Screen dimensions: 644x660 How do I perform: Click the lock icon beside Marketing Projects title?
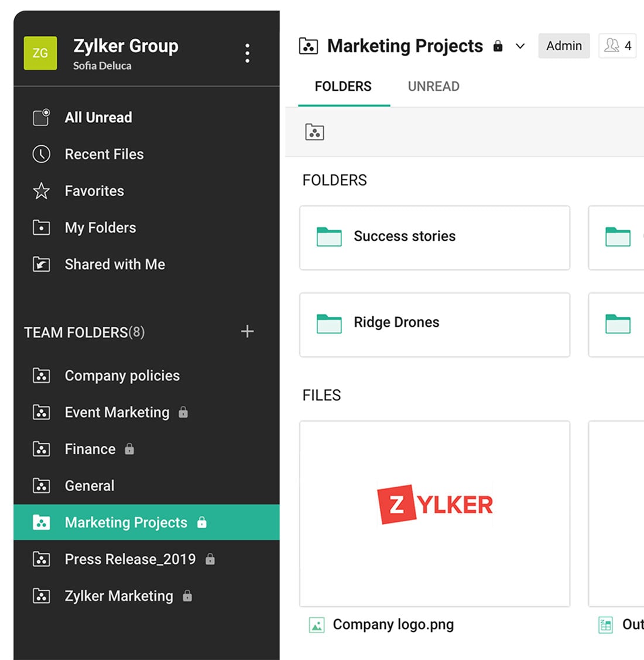coord(498,46)
